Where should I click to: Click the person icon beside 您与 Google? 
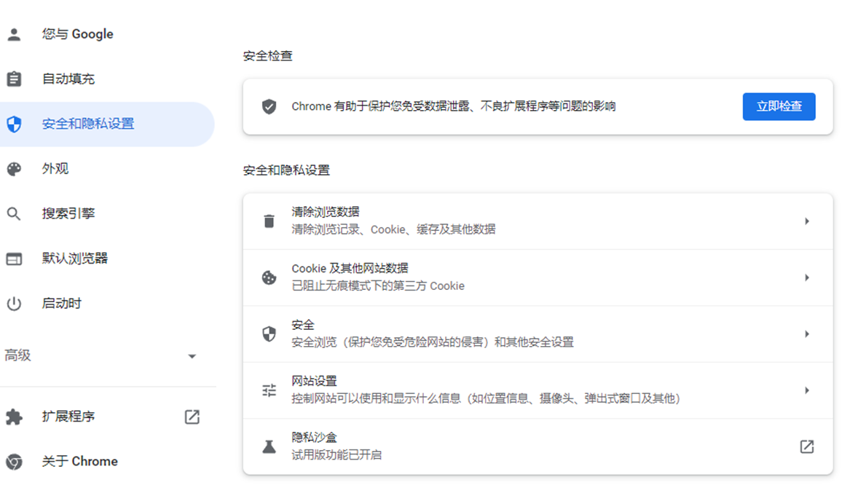(x=14, y=34)
